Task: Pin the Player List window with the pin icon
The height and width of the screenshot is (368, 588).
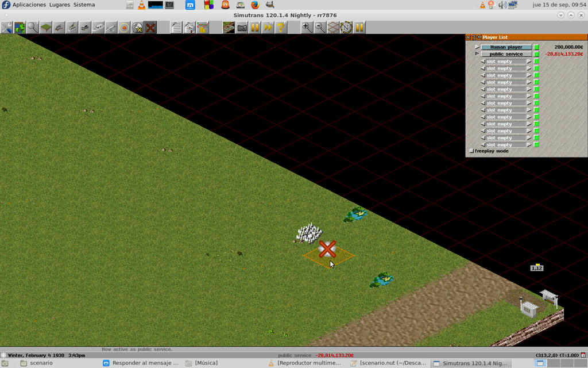Action: [479, 37]
